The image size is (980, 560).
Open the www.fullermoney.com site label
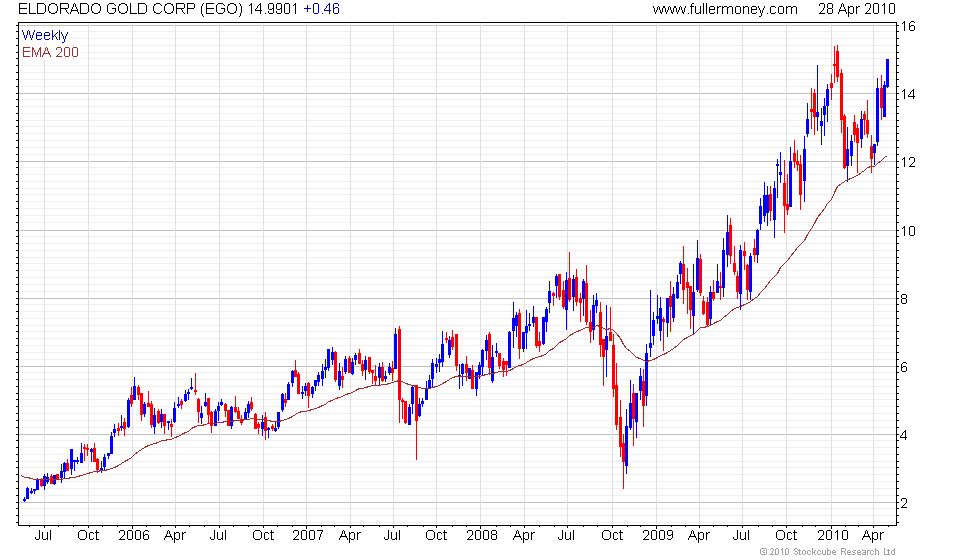coord(725,9)
